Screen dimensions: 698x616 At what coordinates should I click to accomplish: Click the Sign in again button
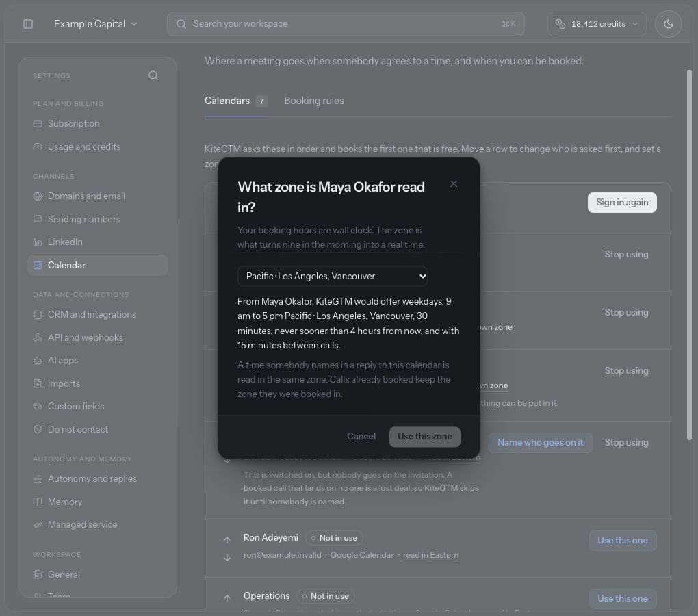(622, 203)
